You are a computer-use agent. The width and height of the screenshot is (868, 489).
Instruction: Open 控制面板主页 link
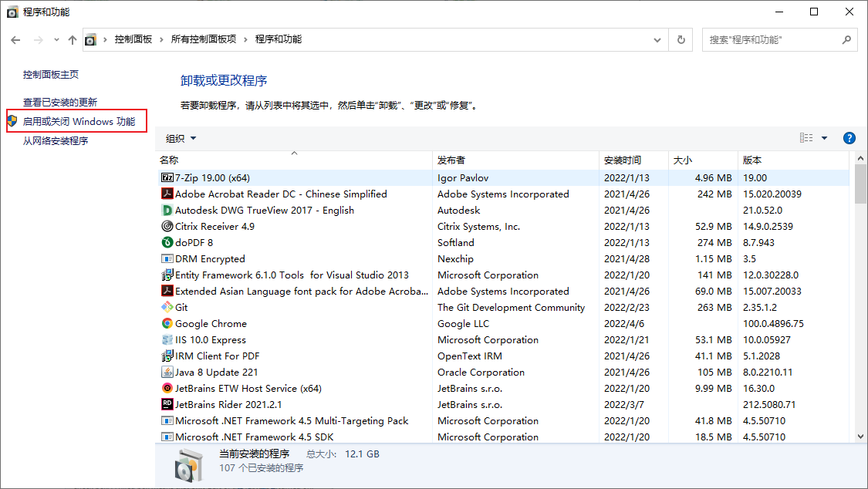(x=50, y=75)
